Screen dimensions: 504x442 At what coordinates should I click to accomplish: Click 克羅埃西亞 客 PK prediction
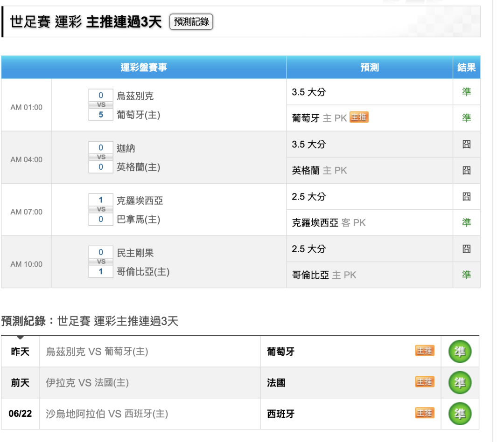click(329, 222)
